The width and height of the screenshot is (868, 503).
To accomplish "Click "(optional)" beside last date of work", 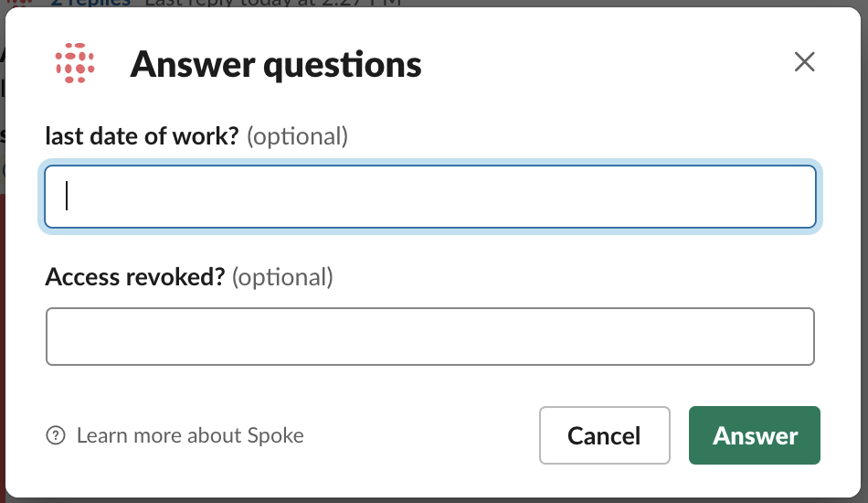I will point(297,137).
